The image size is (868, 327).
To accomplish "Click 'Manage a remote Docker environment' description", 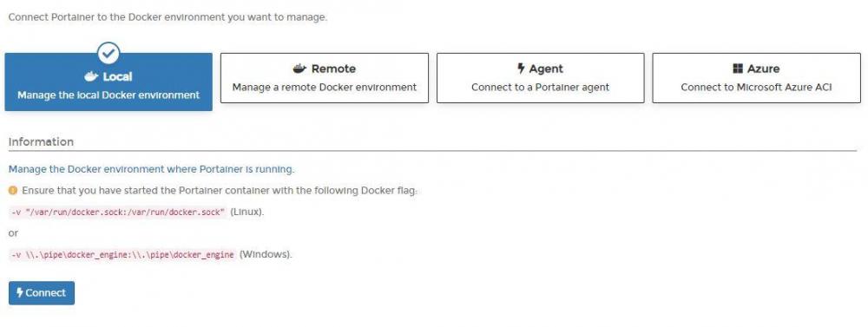I will (325, 88).
